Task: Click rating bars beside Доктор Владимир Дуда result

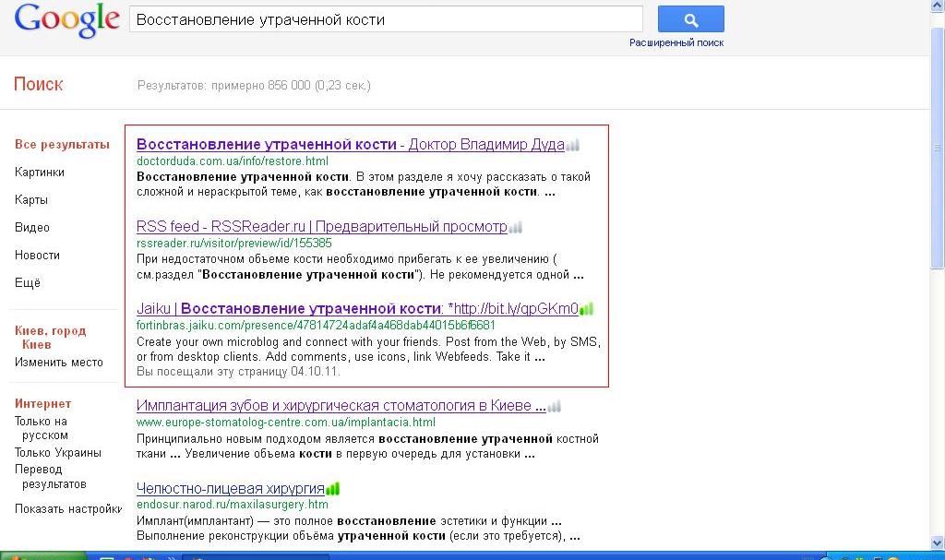Action: 572,145
